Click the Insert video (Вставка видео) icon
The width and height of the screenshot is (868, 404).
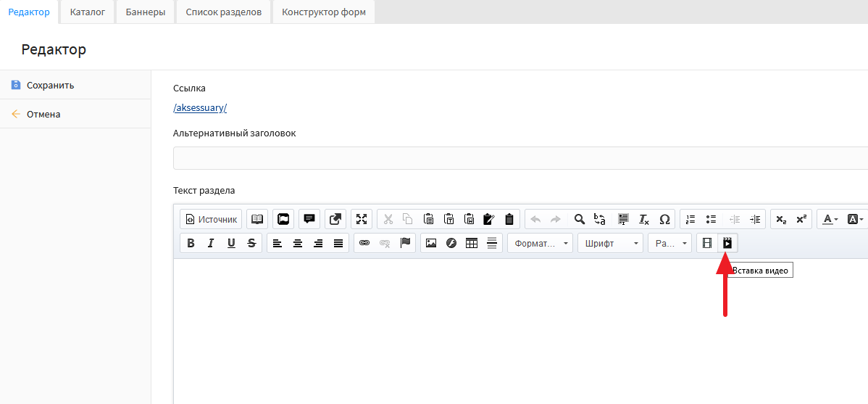tap(727, 243)
